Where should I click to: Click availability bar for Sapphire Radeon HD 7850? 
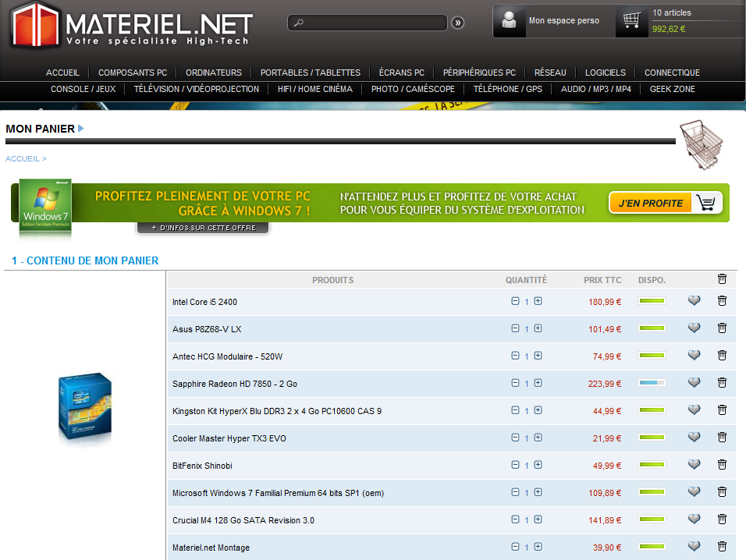pos(652,383)
